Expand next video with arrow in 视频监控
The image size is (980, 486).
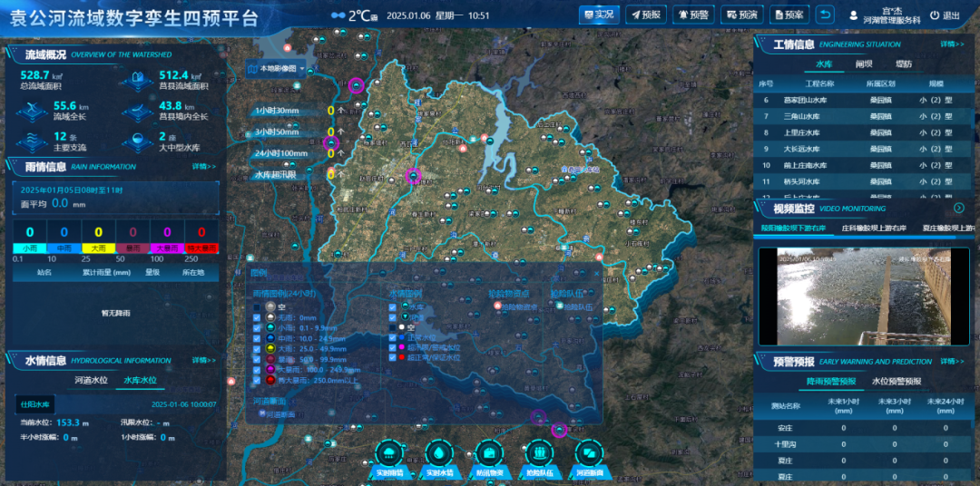pyautogui.click(x=958, y=209)
